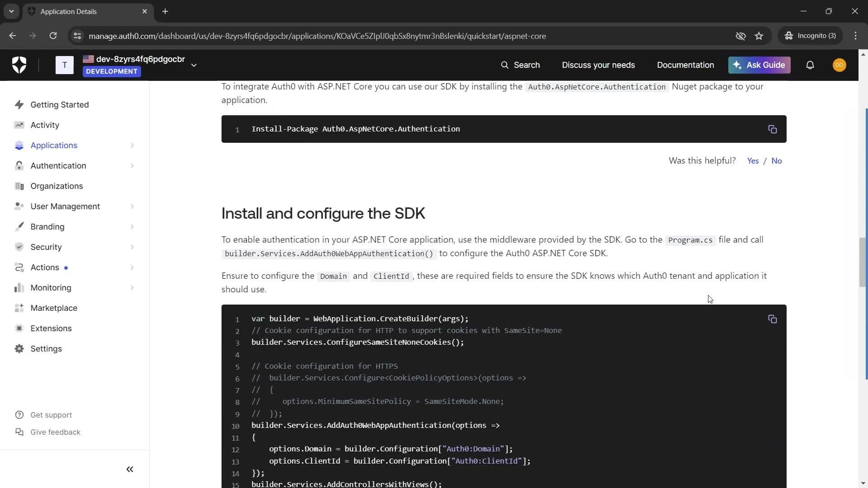The width and height of the screenshot is (868, 488).
Task: Focus the address bar URL
Action: coord(317,36)
